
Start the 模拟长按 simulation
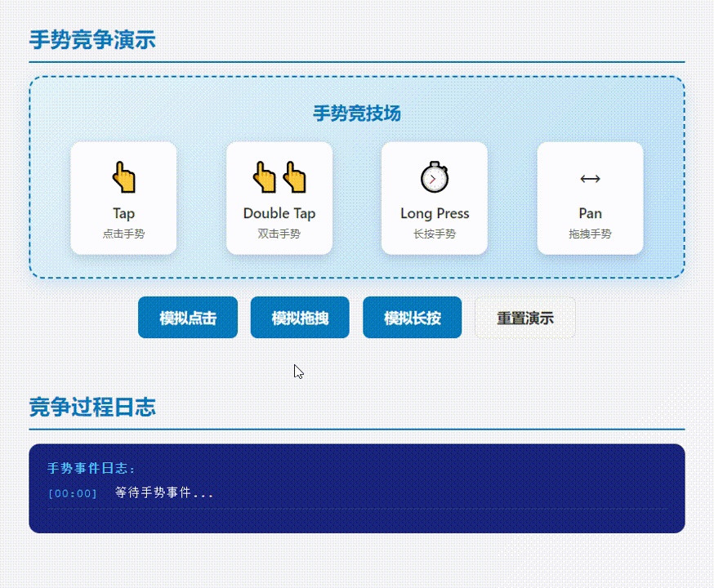point(412,318)
